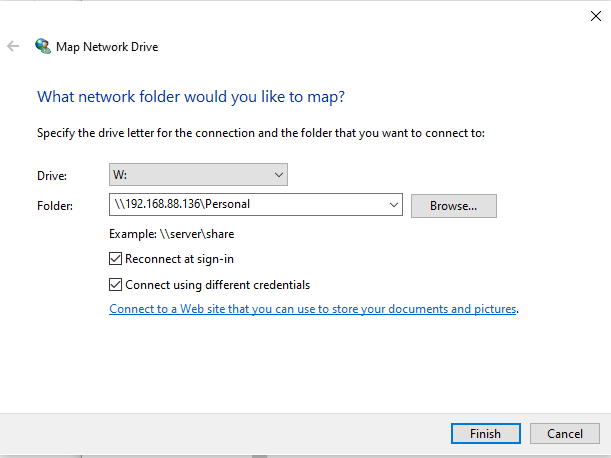611x458 pixels.
Task: Click the Example \\server\share hint text
Action: (x=171, y=234)
